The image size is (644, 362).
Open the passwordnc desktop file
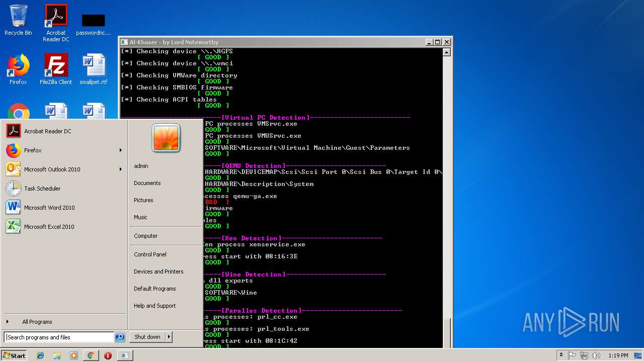point(93,25)
